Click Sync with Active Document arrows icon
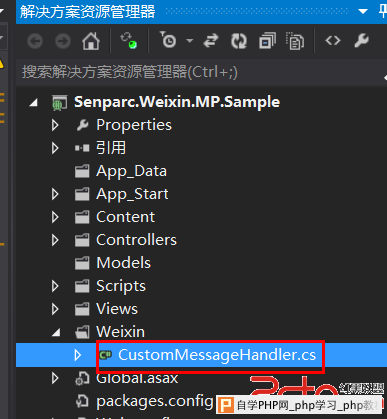 click(x=211, y=41)
